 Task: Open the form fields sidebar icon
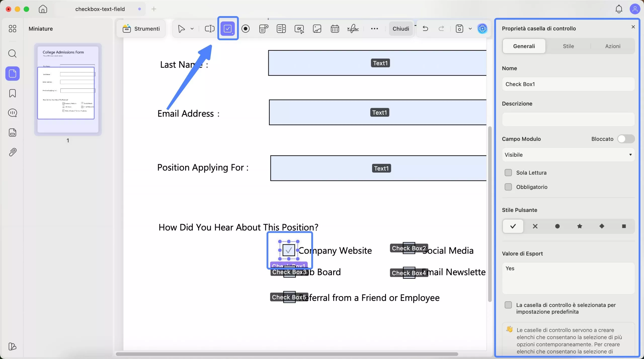click(x=12, y=132)
